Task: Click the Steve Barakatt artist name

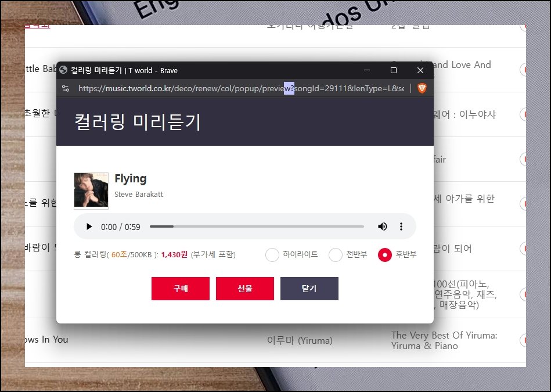Action: (x=139, y=195)
